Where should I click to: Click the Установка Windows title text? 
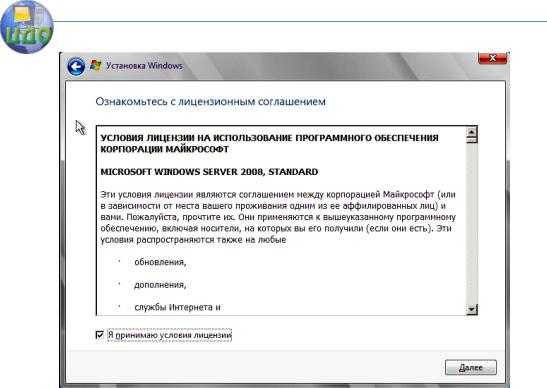[144, 66]
